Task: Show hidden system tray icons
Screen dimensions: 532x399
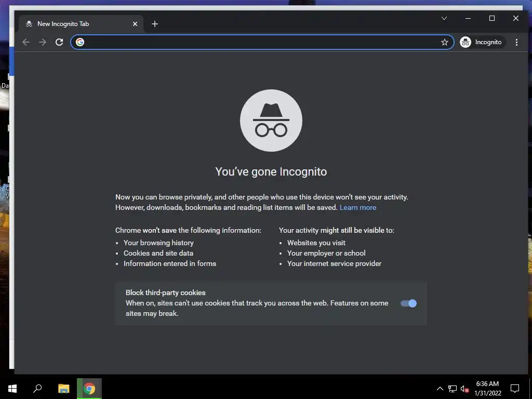Action: (x=440, y=389)
